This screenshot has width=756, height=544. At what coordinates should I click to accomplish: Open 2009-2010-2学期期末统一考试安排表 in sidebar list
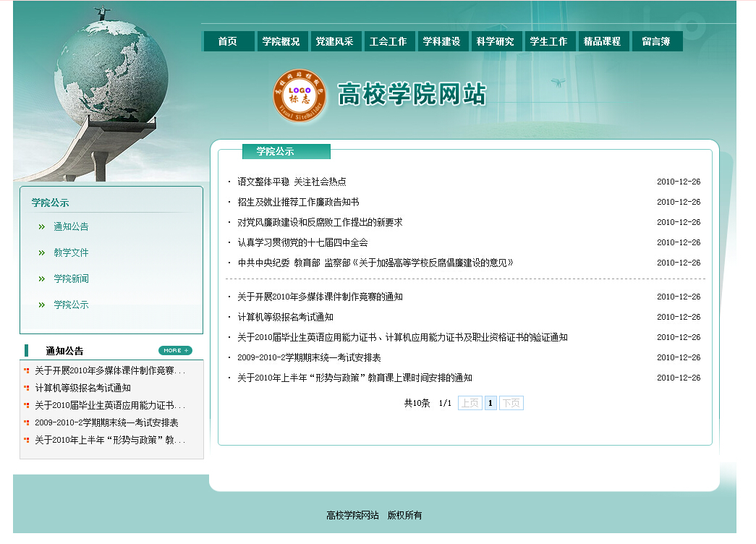coord(106,423)
